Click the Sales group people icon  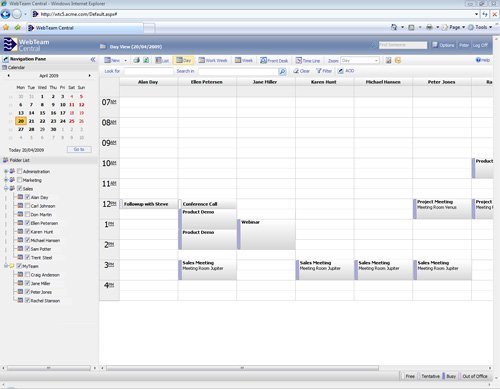pyautogui.click(x=12, y=189)
